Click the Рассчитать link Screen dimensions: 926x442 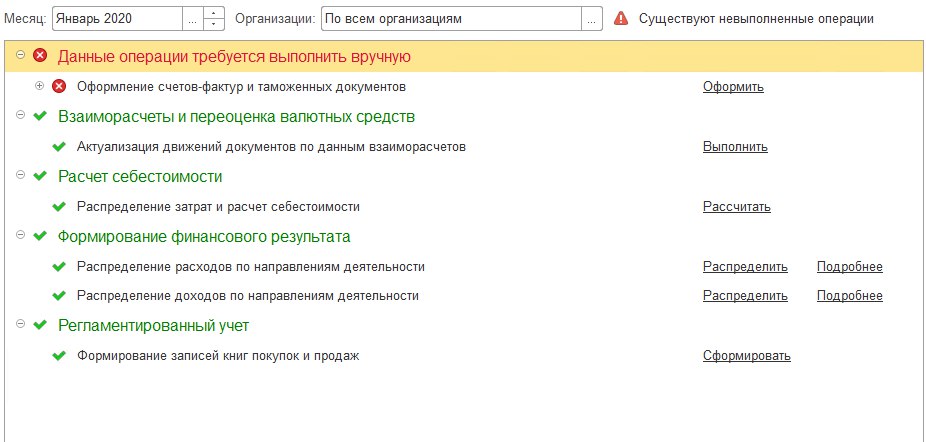pos(736,207)
